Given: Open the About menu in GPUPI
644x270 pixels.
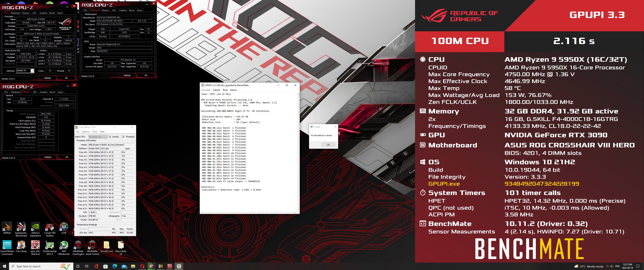Looking at the screenshot, I should point(233,90).
